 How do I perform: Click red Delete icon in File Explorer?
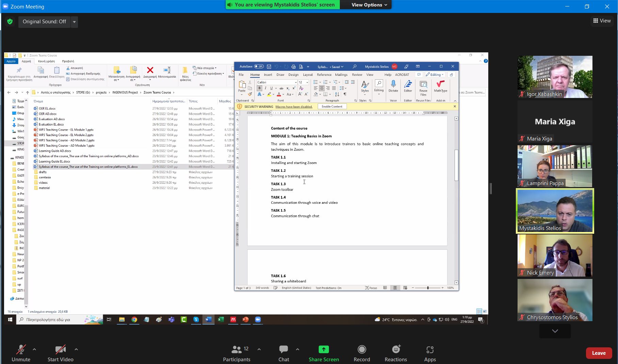click(x=150, y=70)
